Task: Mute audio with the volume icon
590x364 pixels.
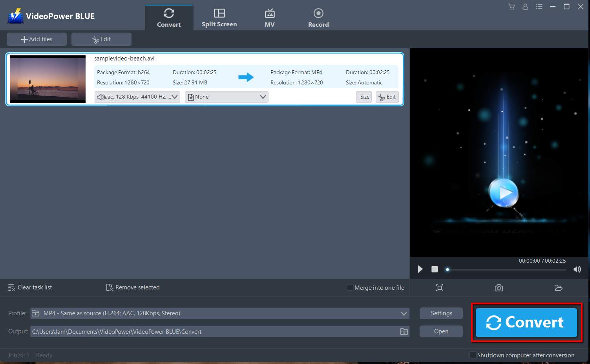Action: [x=577, y=269]
